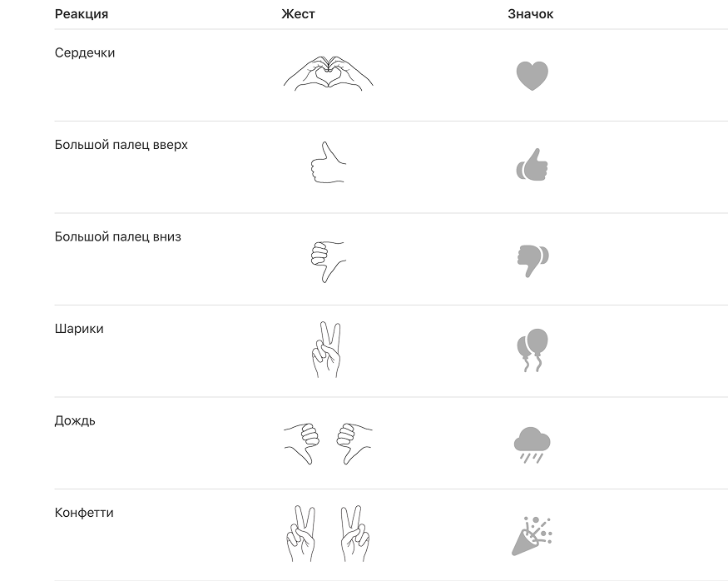Click the thumbs down hand gesture drawing
This screenshot has height=581, width=728.
tap(327, 261)
